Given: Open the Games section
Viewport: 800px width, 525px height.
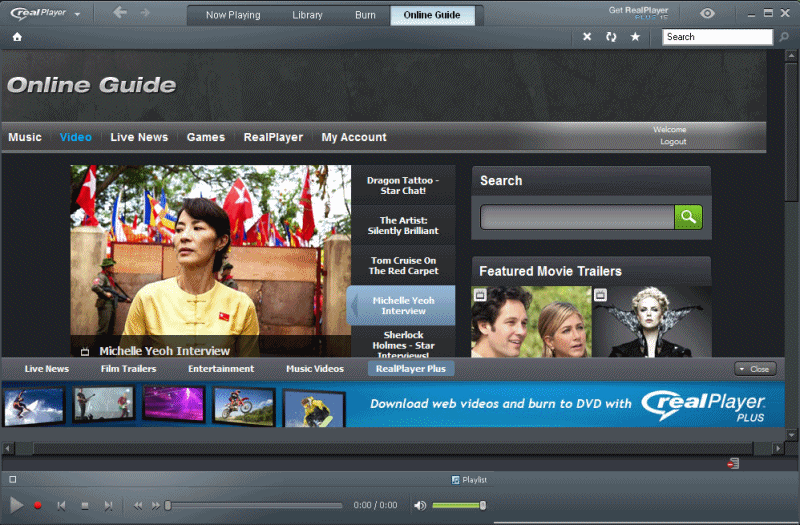Looking at the screenshot, I should (206, 137).
